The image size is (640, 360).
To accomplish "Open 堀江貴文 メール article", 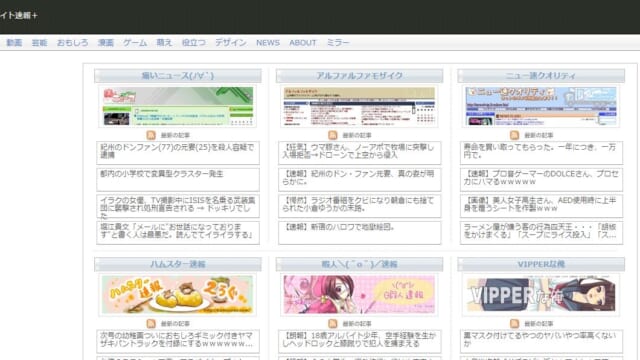I will coord(178,233).
